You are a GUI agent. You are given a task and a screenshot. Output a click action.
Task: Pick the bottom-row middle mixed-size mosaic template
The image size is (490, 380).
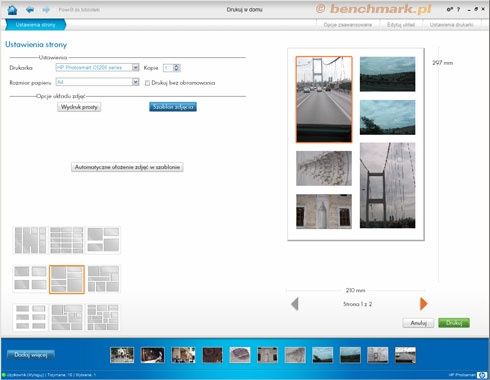point(67,317)
